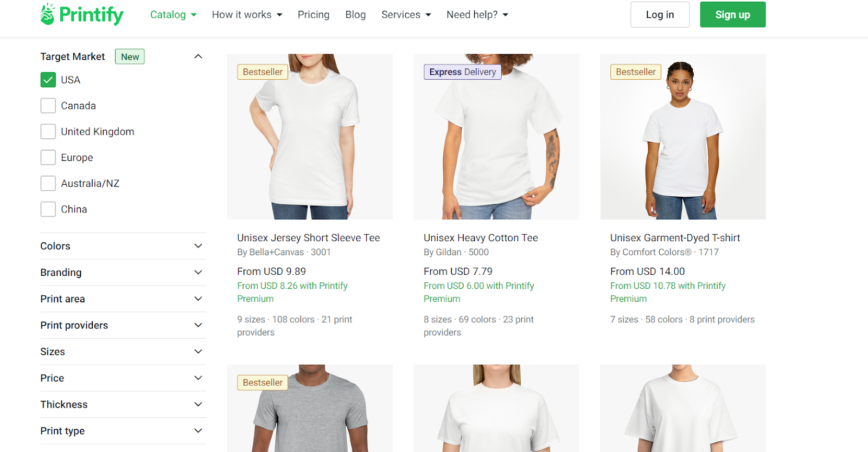868x452 pixels.
Task: Check the China checkbox
Action: pyautogui.click(x=48, y=209)
